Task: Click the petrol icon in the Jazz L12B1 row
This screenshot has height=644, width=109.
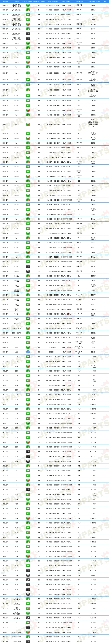Action: [x=28, y=347]
